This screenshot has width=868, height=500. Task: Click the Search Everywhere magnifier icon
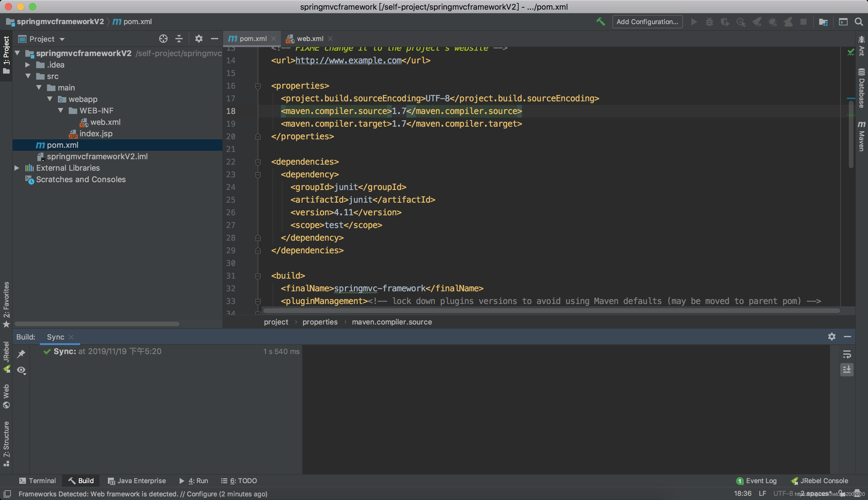coord(859,22)
